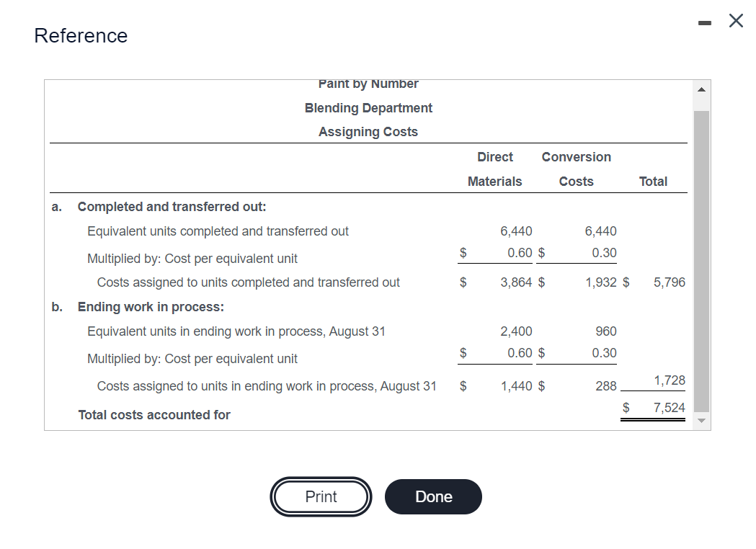Select the Blending Department heading
This screenshot has height=549, width=756.
(x=368, y=108)
